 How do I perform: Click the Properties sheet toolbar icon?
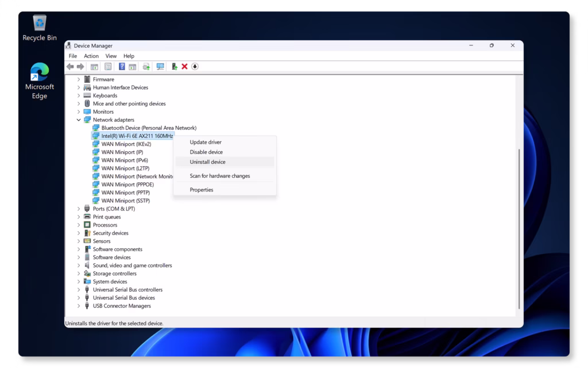108,67
